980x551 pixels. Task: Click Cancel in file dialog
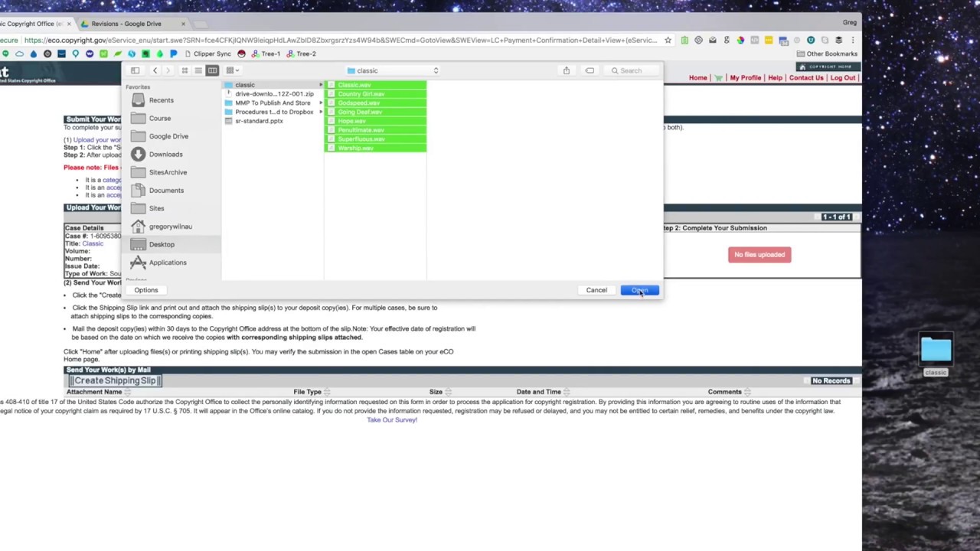click(596, 290)
